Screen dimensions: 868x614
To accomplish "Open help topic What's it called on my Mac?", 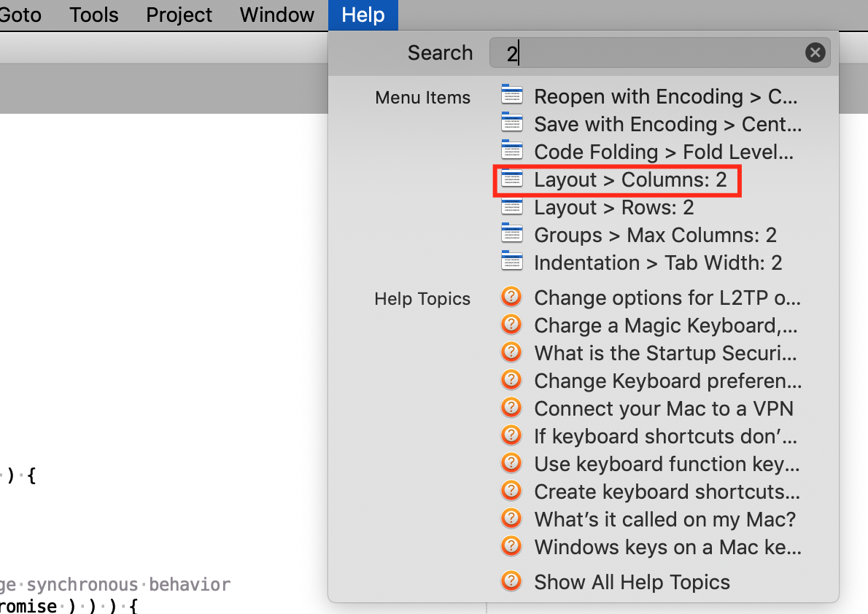I will tap(664, 519).
